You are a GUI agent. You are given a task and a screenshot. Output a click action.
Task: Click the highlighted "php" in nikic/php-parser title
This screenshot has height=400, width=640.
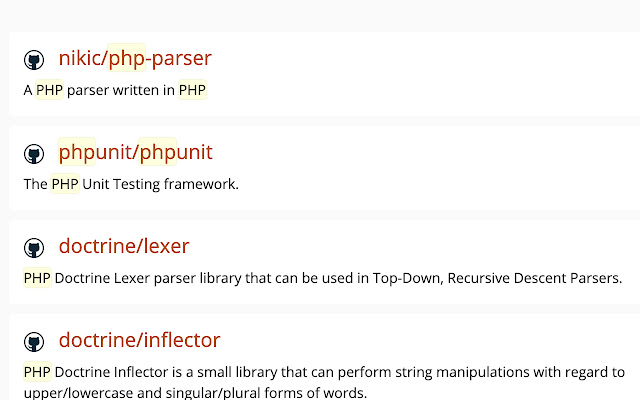127,58
